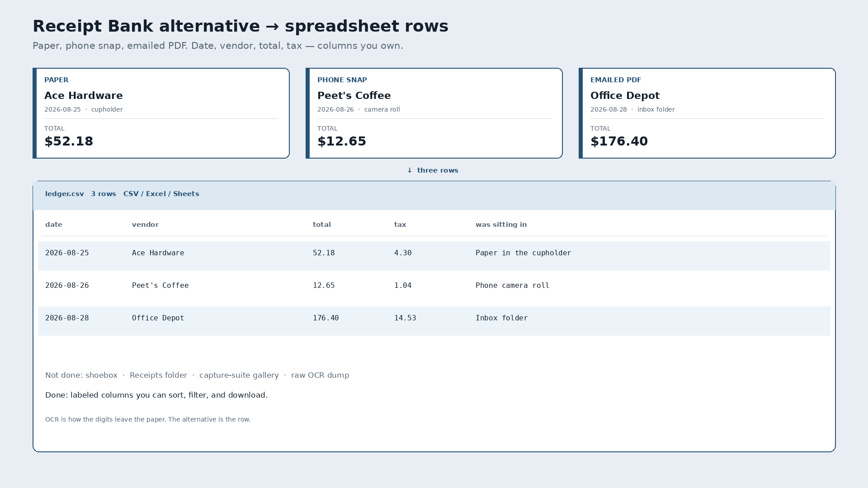Select total cell 176.40 in ledger

(x=326, y=318)
